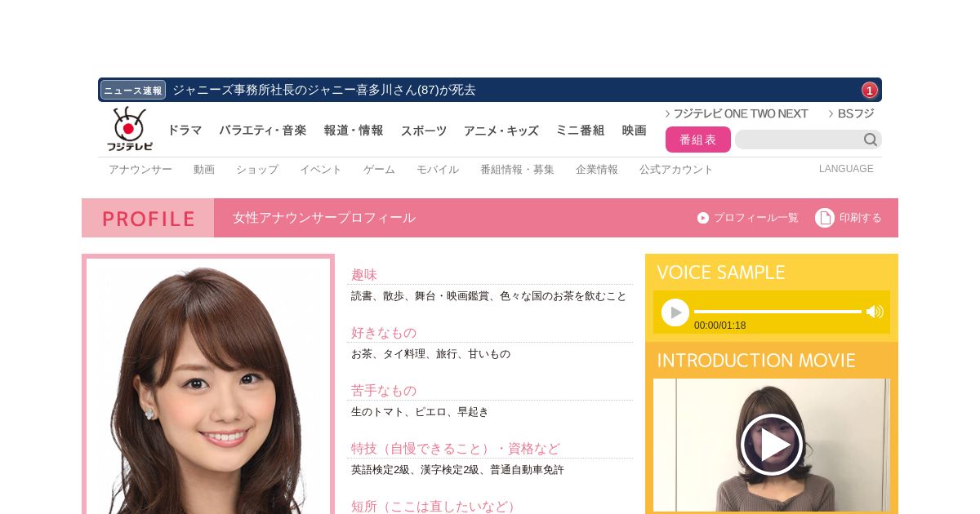Click the Fuji TV logo icon
This screenshot has height=514, width=980.
[x=129, y=129]
